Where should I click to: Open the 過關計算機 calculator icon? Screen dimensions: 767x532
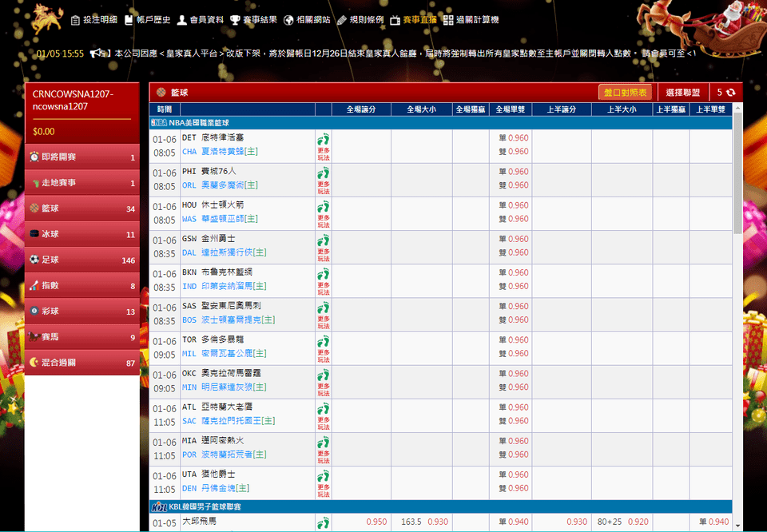(x=448, y=20)
